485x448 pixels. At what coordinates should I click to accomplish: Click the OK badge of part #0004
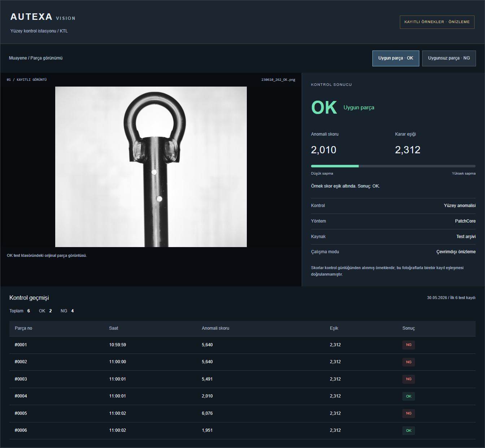[x=408, y=396]
